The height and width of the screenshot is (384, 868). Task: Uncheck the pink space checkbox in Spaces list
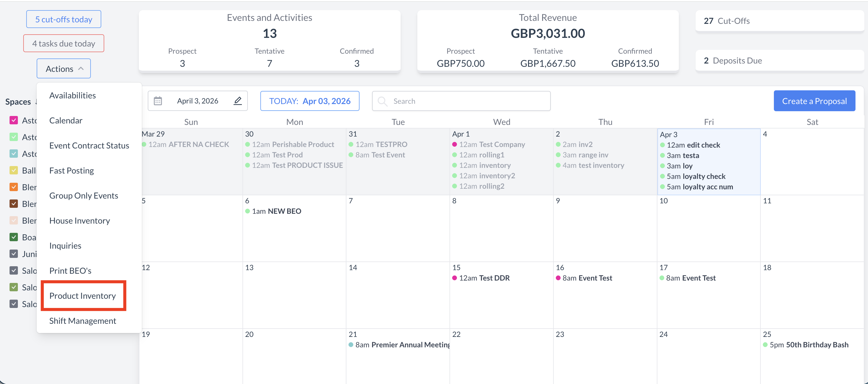[x=14, y=120]
